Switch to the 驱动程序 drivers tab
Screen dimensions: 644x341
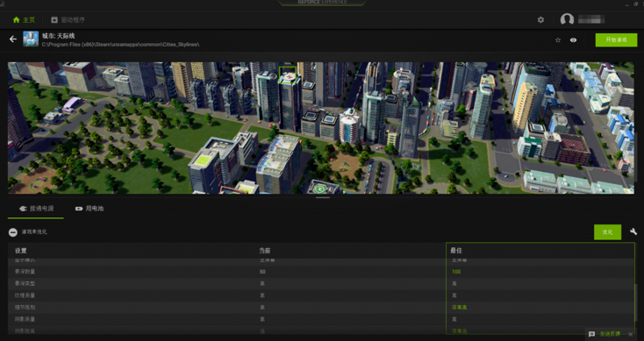(68, 19)
